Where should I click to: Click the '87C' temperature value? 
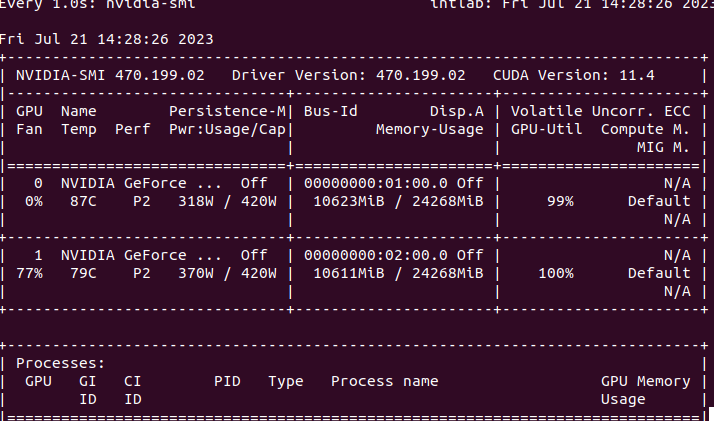tap(83, 201)
